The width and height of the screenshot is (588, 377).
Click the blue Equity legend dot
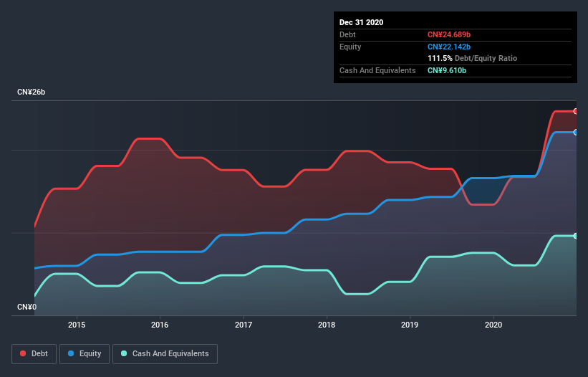pos(71,353)
